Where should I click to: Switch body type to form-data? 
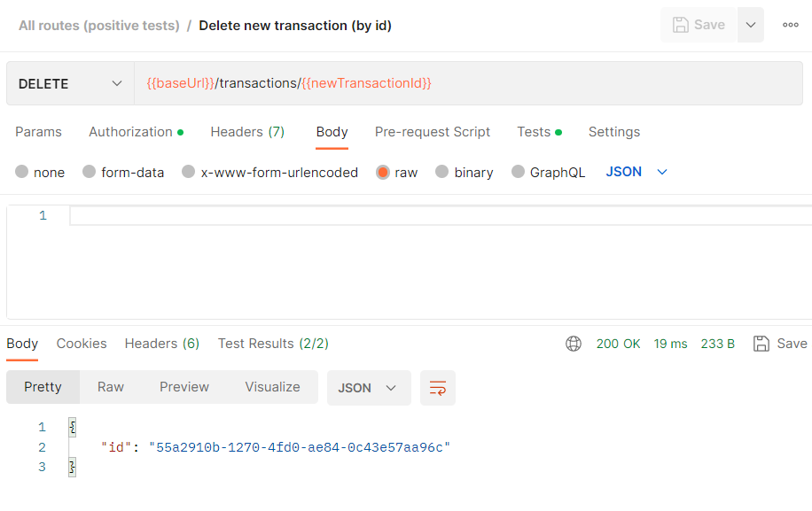[x=89, y=172]
